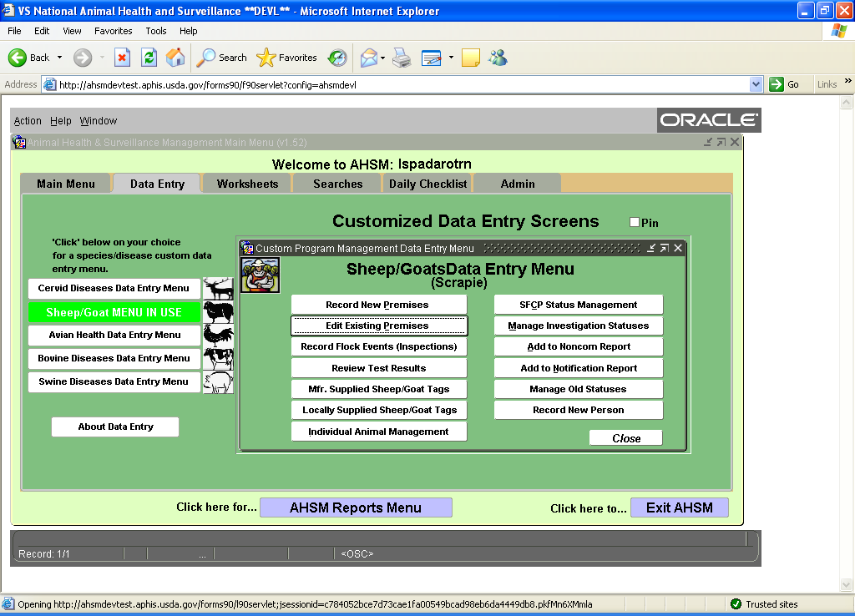This screenshot has width=855, height=616.
Task: Enable the Pin checkbox
Action: pos(635,222)
